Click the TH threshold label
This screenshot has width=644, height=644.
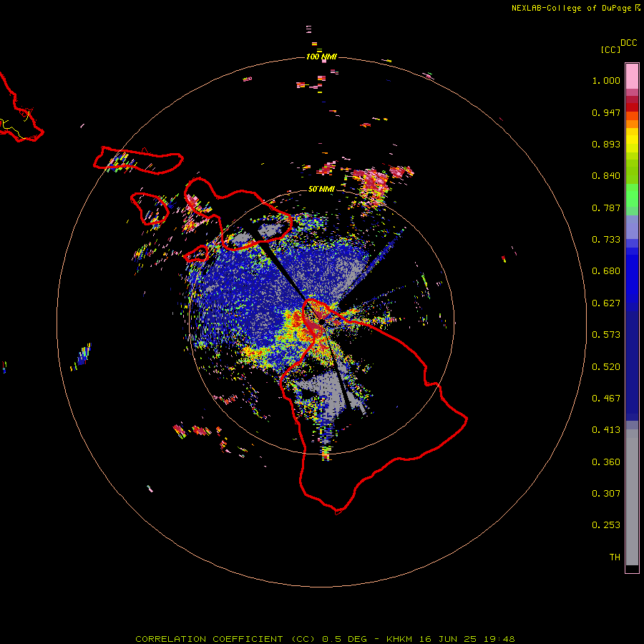pyautogui.click(x=615, y=557)
